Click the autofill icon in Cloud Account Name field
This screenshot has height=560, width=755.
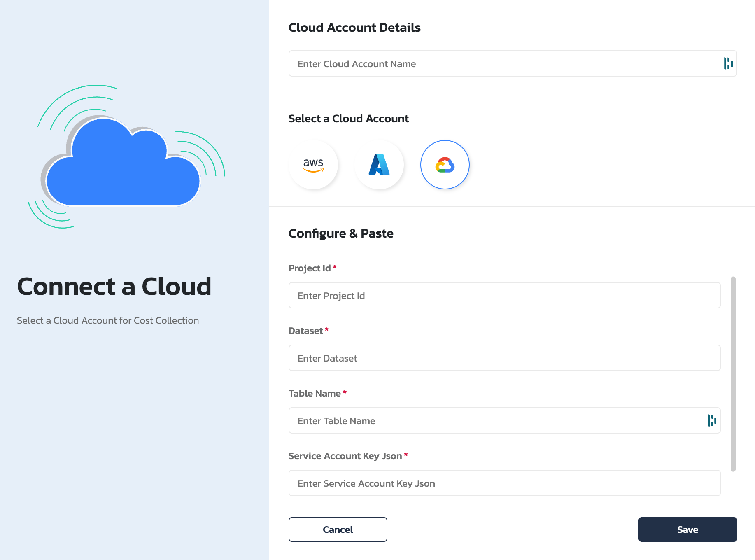click(728, 63)
